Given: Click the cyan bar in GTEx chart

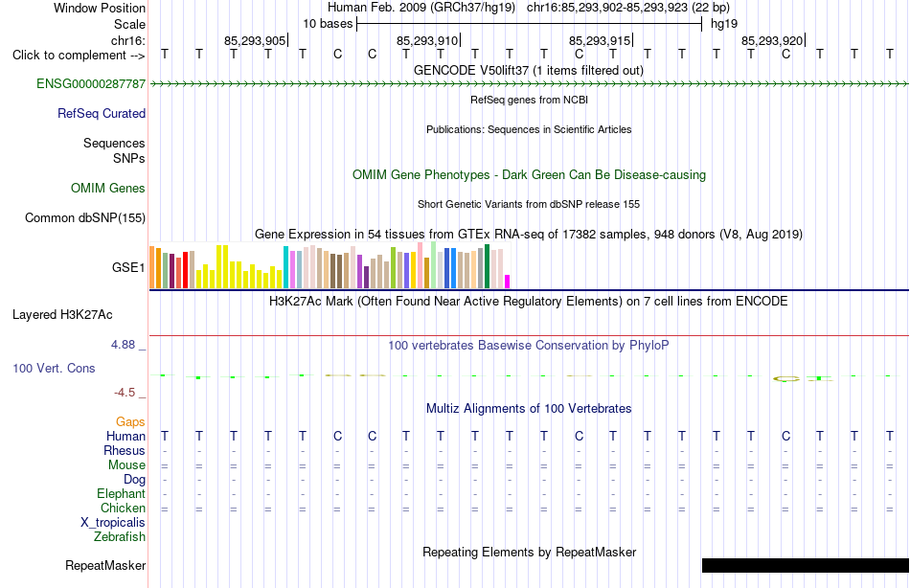Looking at the screenshot, I should (x=286, y=267).
